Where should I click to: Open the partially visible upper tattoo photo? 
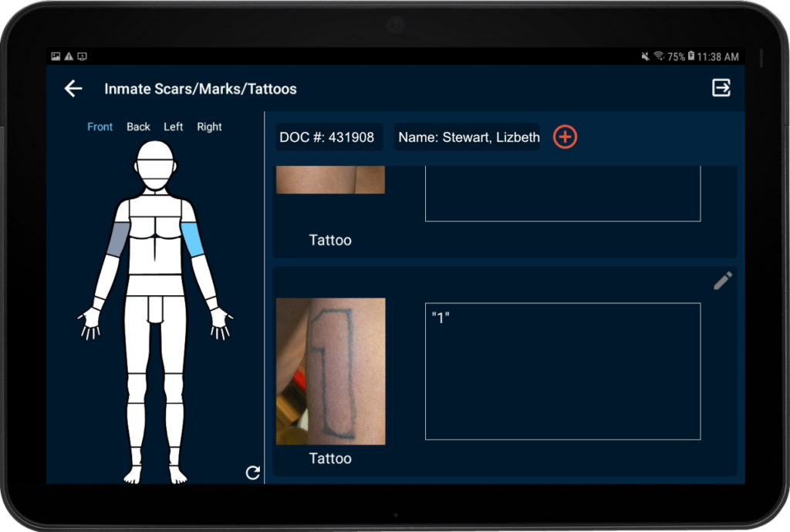(x=330, y=180)
